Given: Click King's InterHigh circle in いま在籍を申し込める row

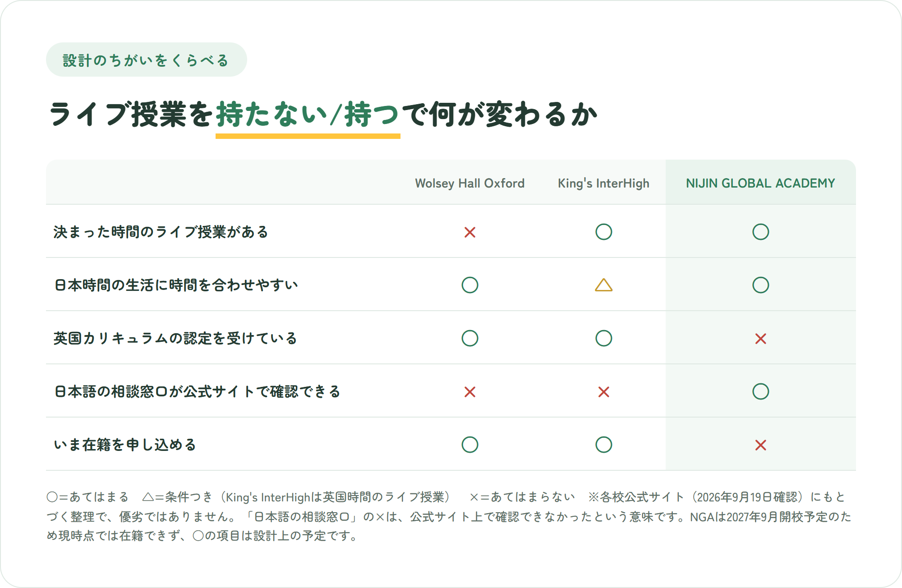Looking at the screenshot, I should 603,445.
